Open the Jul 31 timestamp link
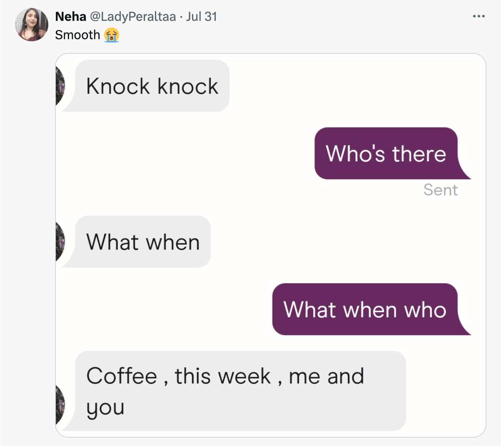The width and height of the screenshot is (504, 446). point(202,17)
